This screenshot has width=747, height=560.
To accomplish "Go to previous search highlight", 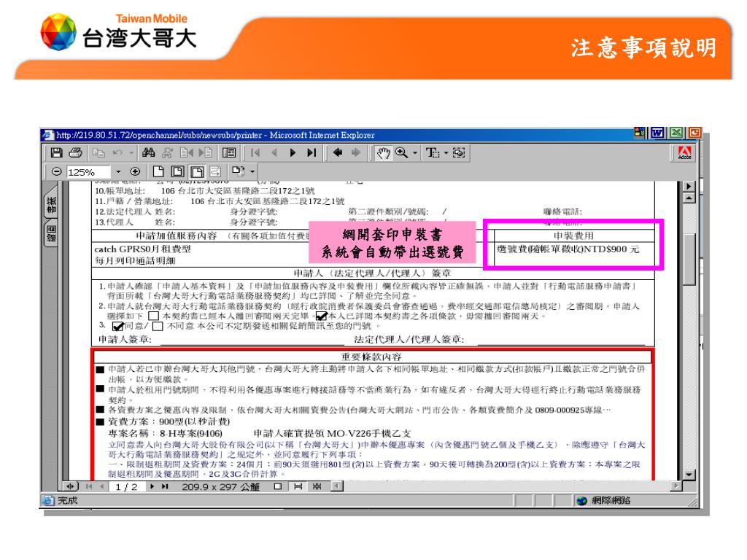I will [187, 153].
